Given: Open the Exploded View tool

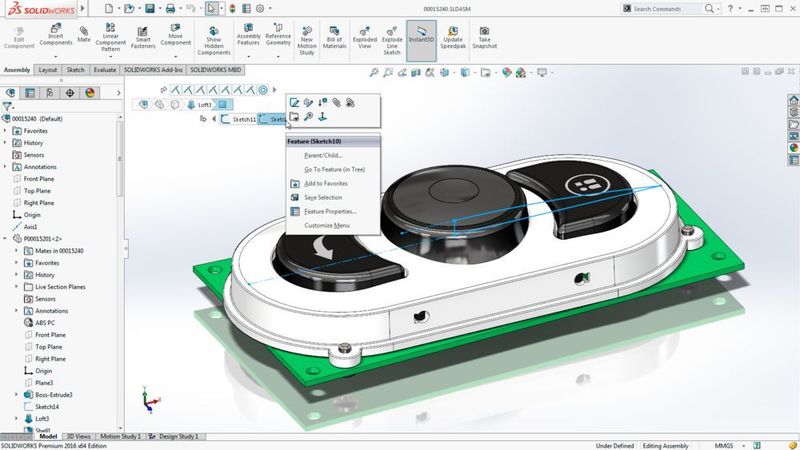Looking at the screenshot, I should 365,38.
